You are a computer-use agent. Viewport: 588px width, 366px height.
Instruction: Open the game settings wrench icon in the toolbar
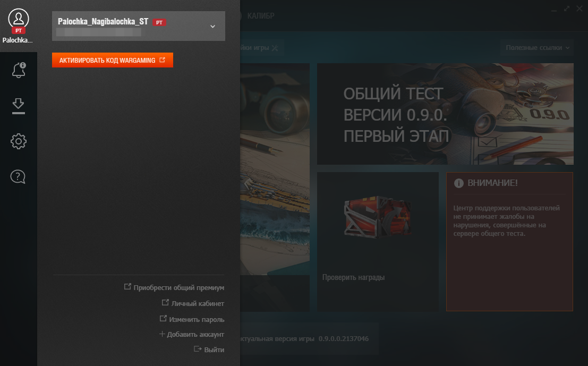(x=275, y=48)
